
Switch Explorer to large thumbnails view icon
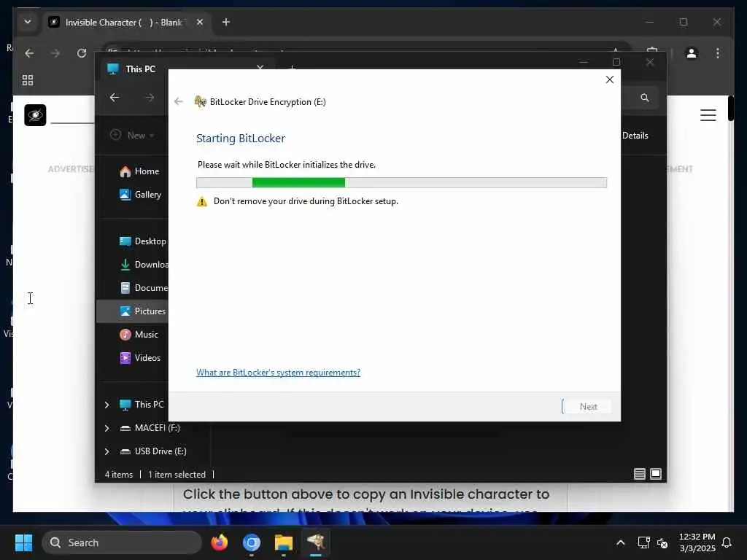coord(656,474)
